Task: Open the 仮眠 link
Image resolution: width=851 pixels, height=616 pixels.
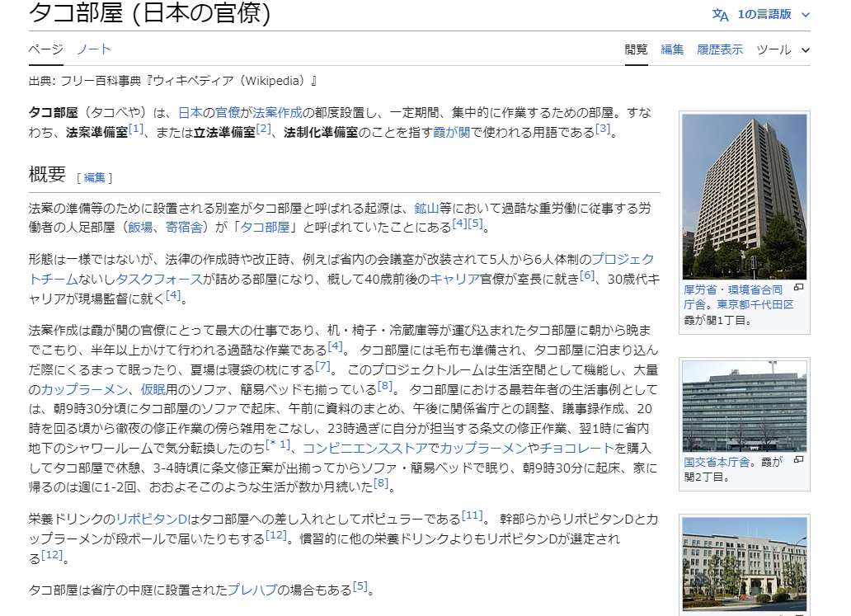Action: click(x=153, y=390)
